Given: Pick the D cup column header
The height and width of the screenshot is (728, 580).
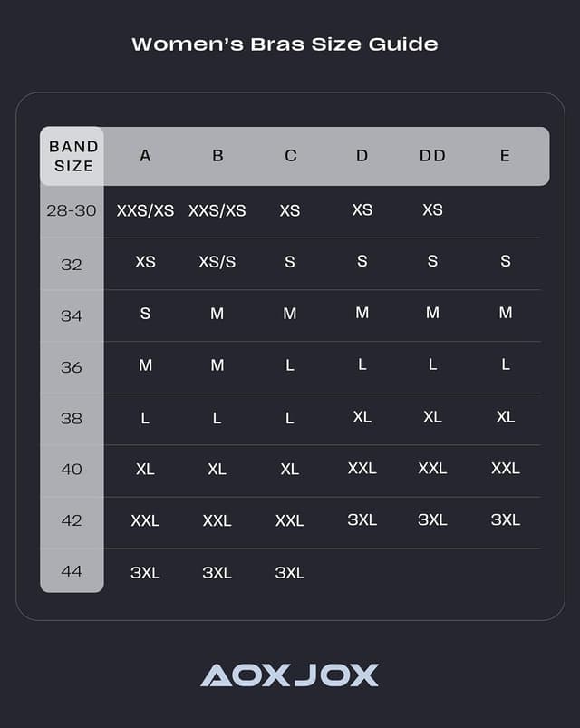Looking at the screenshot, I should (362, 156).
